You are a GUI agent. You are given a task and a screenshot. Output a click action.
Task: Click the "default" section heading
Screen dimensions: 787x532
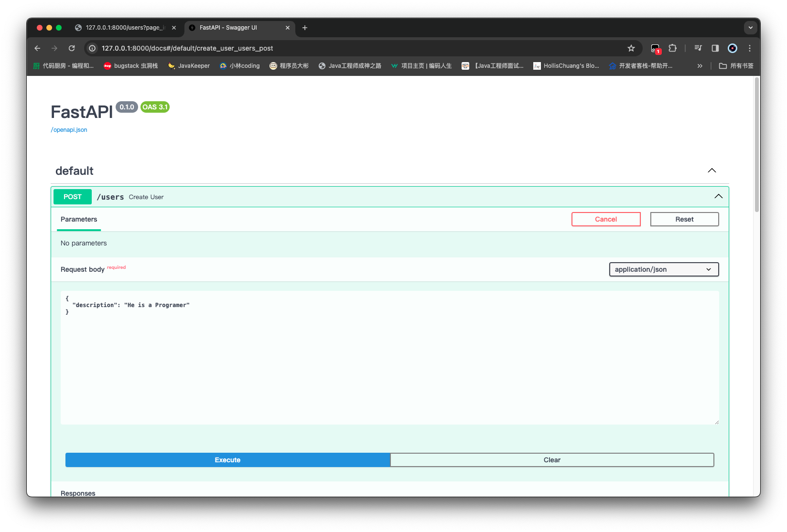tap(75, 171)
